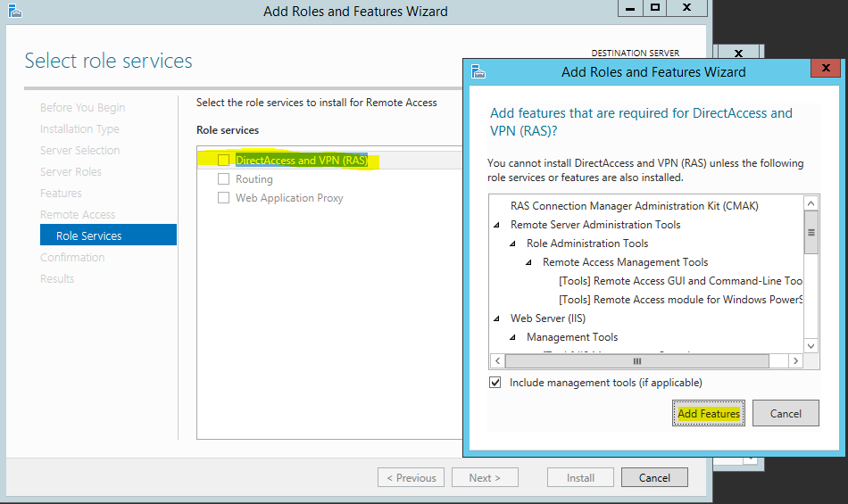Screen dimensions: 848x504
Task: Select the Web Server (IIS) tree item
Action: pos(548,318)
